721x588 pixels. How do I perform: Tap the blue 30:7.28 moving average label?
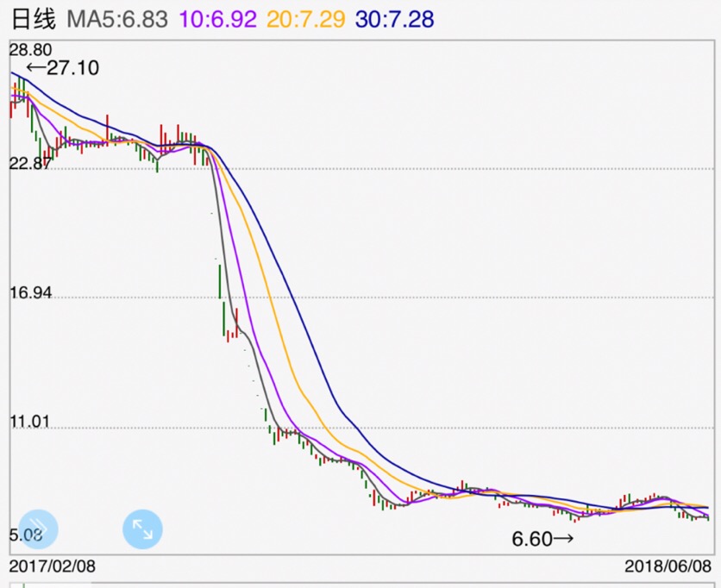(x=395, y=19)
